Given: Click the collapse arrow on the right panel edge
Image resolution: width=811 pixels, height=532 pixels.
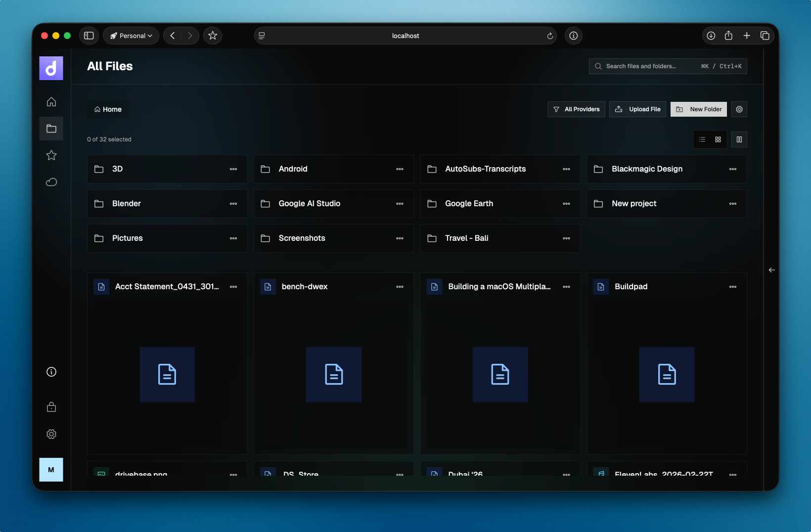Looking at the screenshot, I should (771, 270).
